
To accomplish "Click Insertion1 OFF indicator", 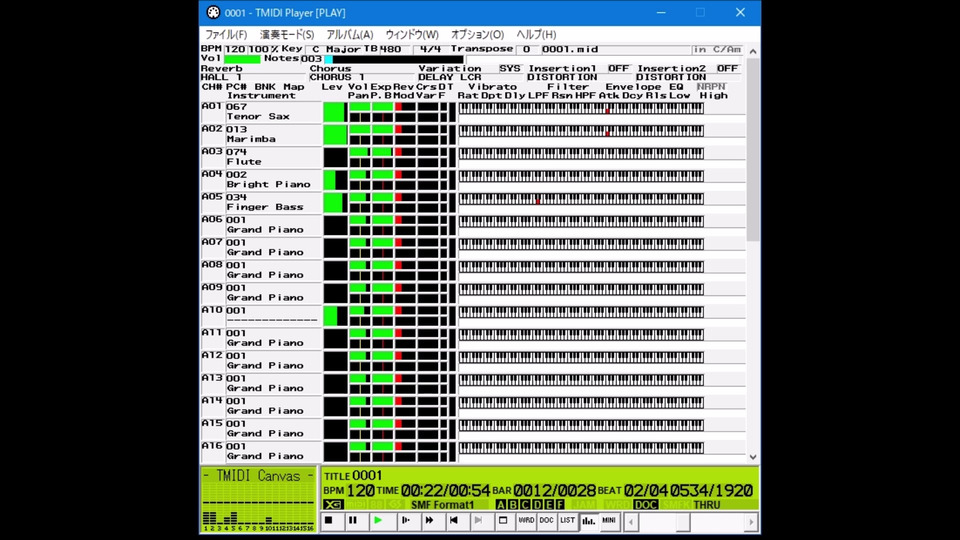I will point(618,68).
